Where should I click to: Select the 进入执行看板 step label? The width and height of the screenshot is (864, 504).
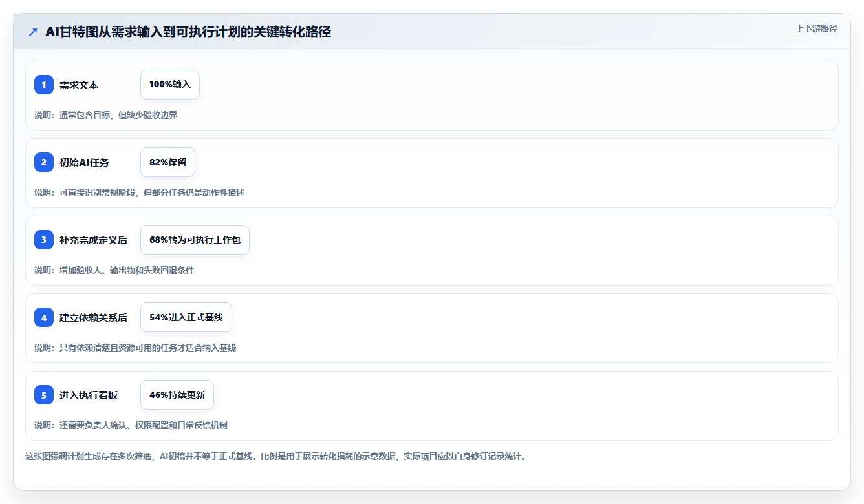point(89,395)
